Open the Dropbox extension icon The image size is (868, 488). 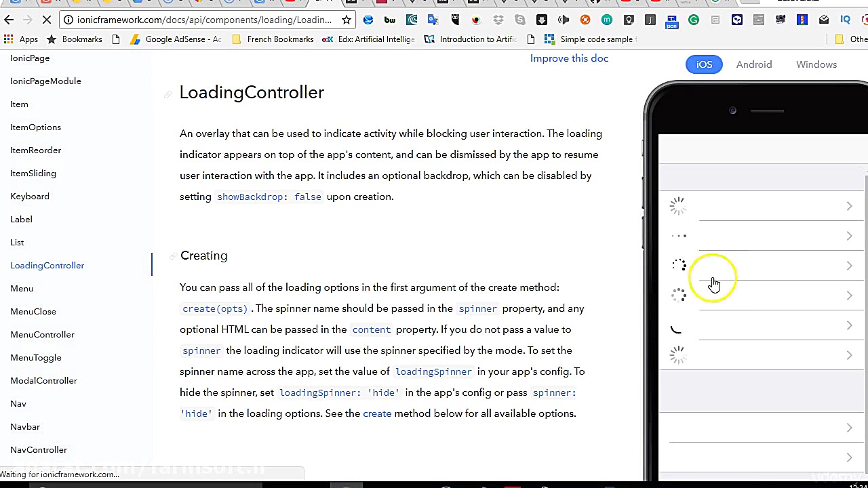pyautogui.click(x=498, y=20)
